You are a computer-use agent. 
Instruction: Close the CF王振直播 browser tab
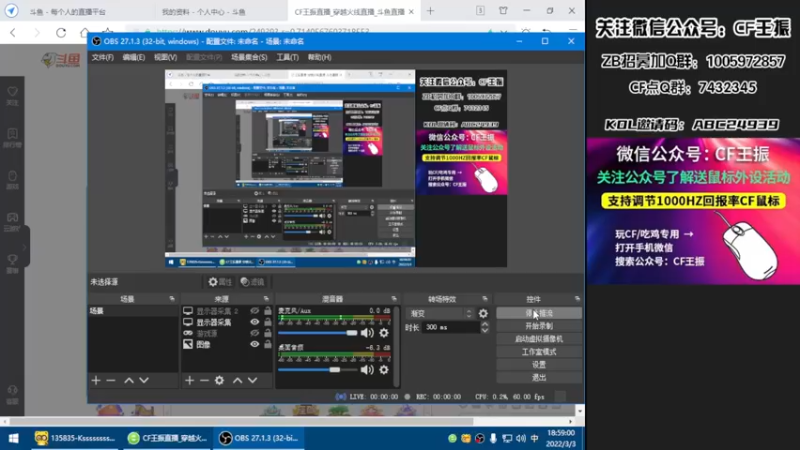point(411,11)
